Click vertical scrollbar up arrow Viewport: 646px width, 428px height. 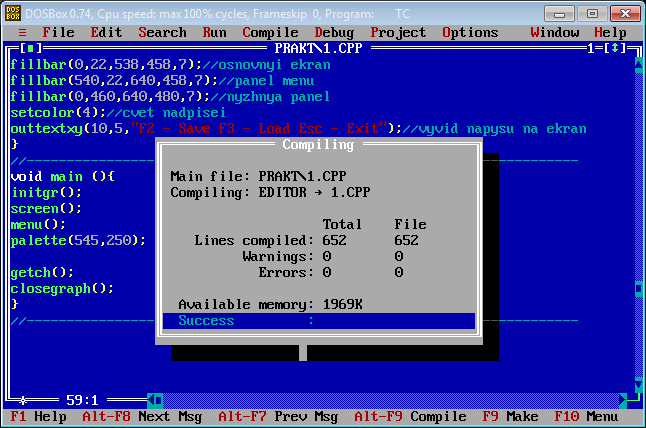[639, 65]
